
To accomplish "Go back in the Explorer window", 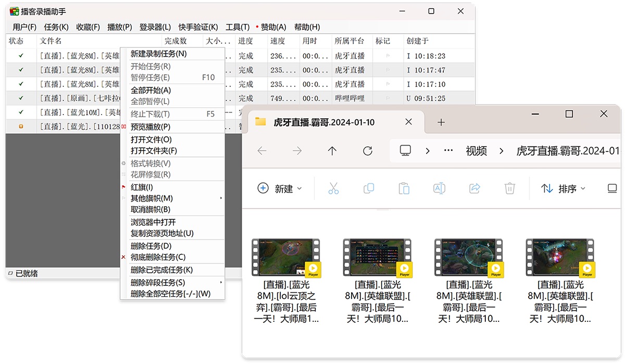I will 262,150.
